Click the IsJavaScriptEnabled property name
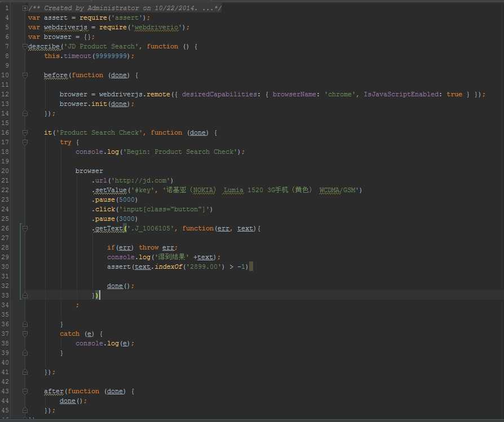This screenshot has height=422, width=504. (401, 94)
